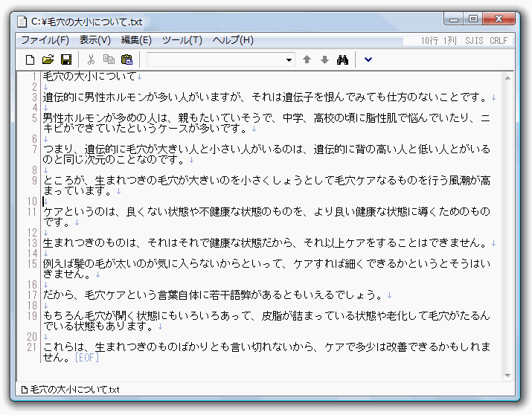Open the search text combo box dropdown
The image size is (532, 415).
289,60
